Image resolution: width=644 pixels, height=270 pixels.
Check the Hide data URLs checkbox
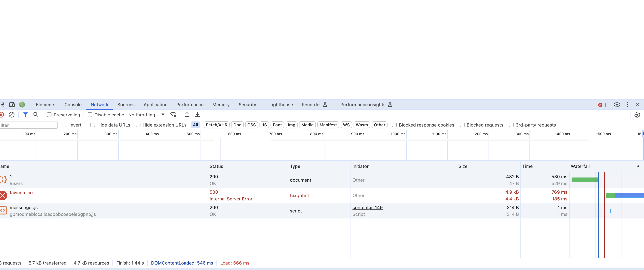click(93, 125)
